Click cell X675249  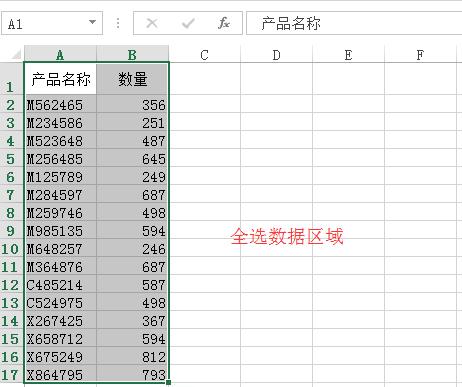coord(60,356)
